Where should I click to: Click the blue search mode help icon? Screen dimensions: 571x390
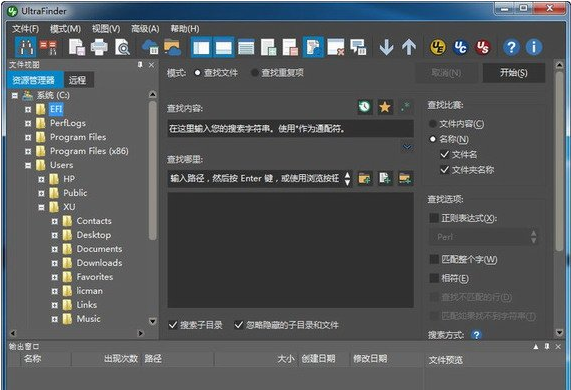point(476,335)
